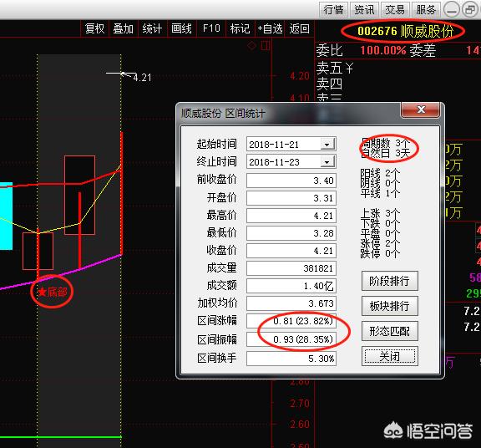Click the 阶段排行 button
The image size is (481, 448).
pyautogui.click(x=390, y=281)
